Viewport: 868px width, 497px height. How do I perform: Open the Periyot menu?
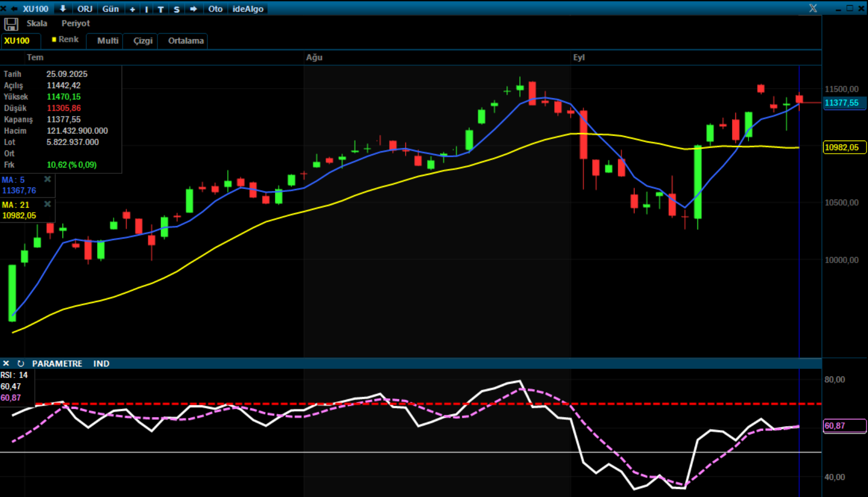pos(76,23)
